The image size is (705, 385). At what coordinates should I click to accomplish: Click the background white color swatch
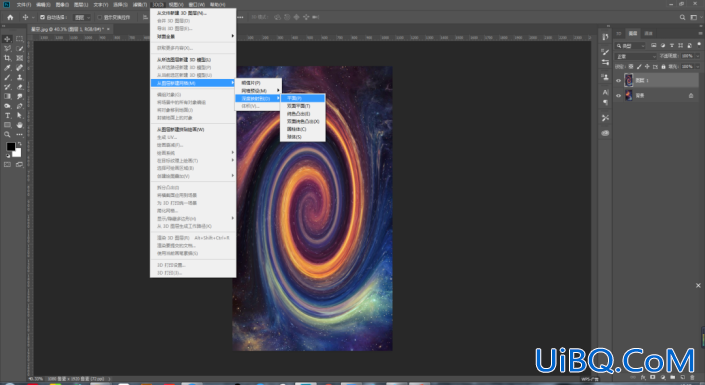click(x=18, y=153)
